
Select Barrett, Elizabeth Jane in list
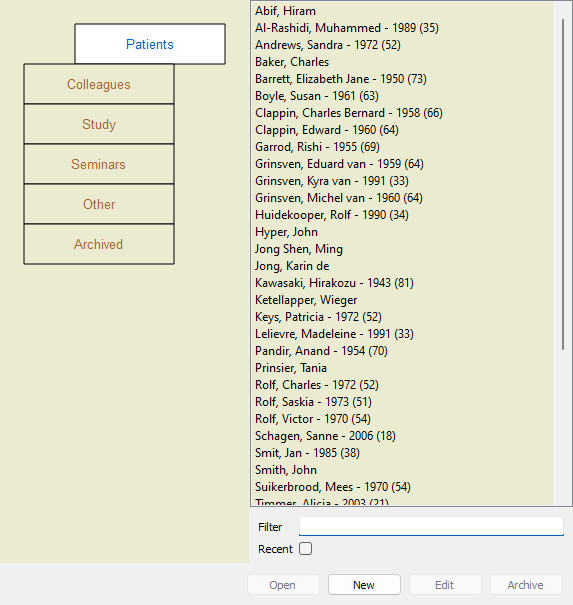(341, 79)
